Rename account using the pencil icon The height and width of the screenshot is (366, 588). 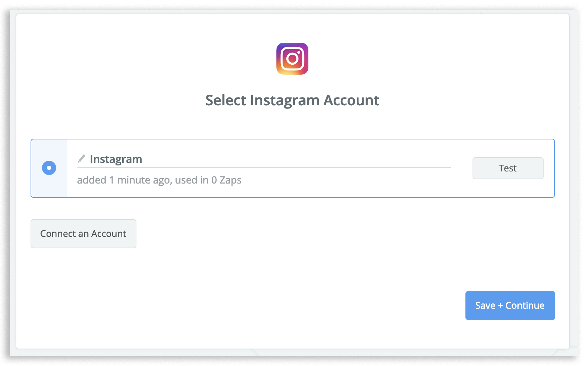click(x=81, y=159)
